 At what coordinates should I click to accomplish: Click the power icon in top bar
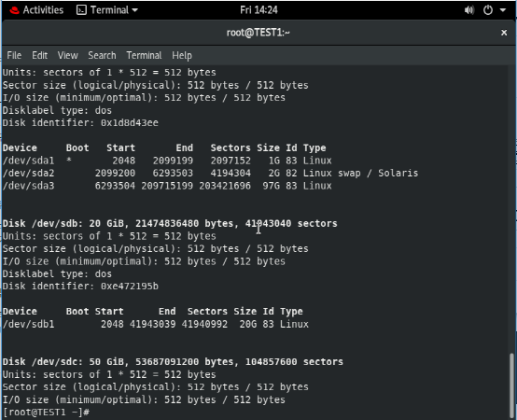(x=488, y=10)
